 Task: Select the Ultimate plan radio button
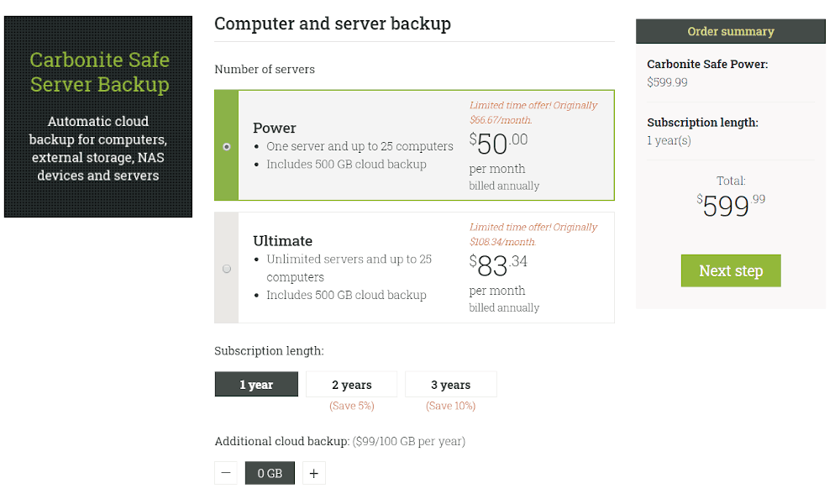coord(227,269)
